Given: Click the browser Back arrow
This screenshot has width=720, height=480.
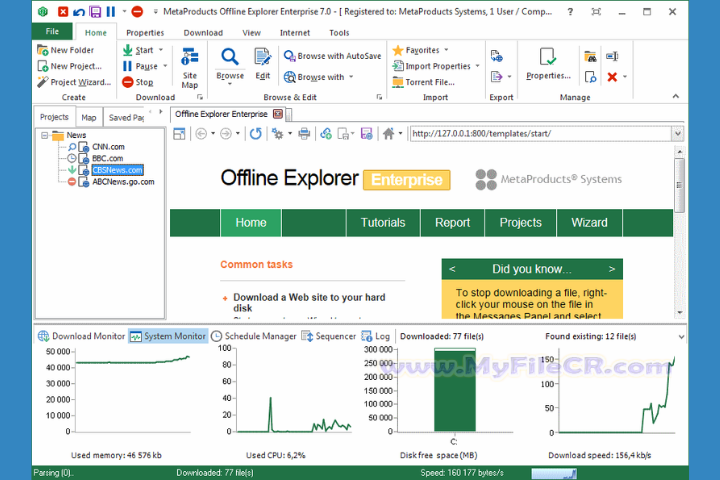Looking at the screenshot, I should [201, 134].
